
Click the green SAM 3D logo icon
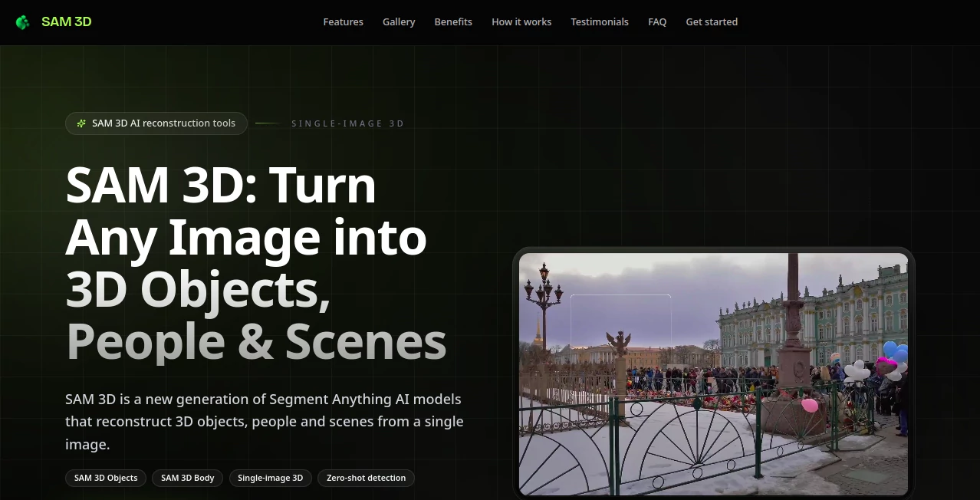click(x=23, y=21)
